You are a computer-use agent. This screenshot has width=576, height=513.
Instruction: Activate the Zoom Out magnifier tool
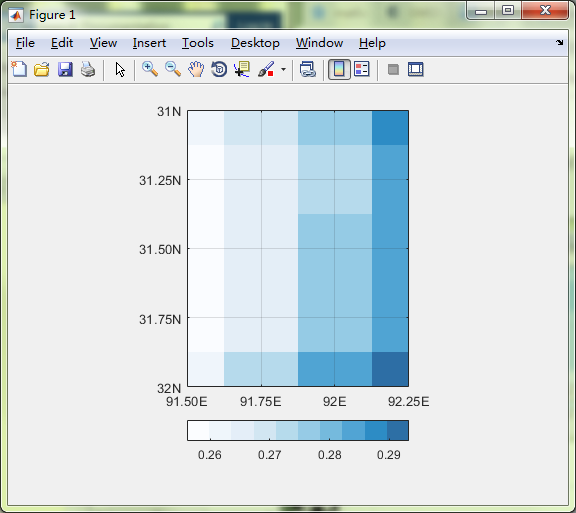tap(173, 69)
